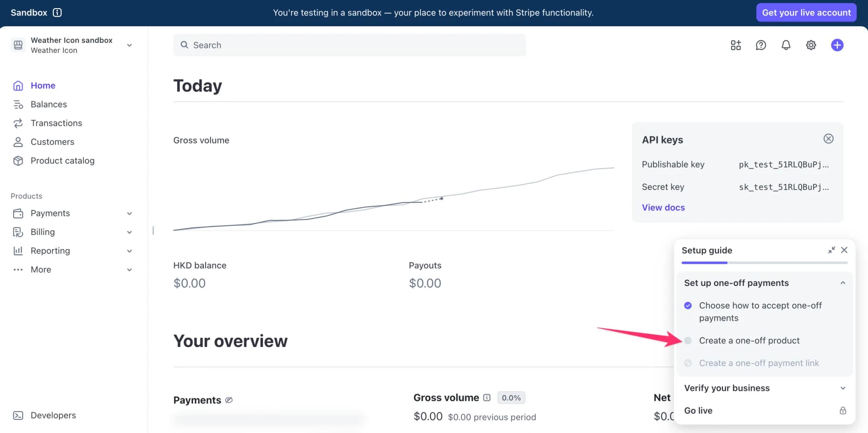Click the info icon beside Gross volume

[487, 398]
